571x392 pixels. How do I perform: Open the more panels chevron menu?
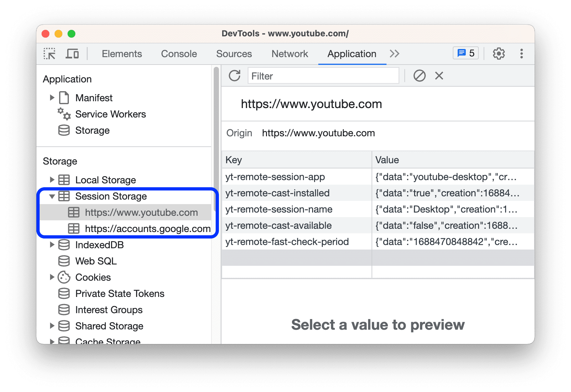click(x=395, y=53)
